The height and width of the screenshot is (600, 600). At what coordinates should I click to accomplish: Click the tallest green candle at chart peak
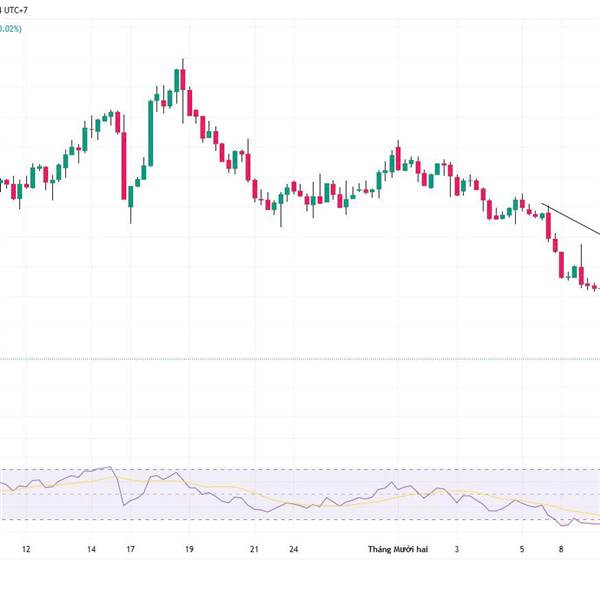click(178, 82)
